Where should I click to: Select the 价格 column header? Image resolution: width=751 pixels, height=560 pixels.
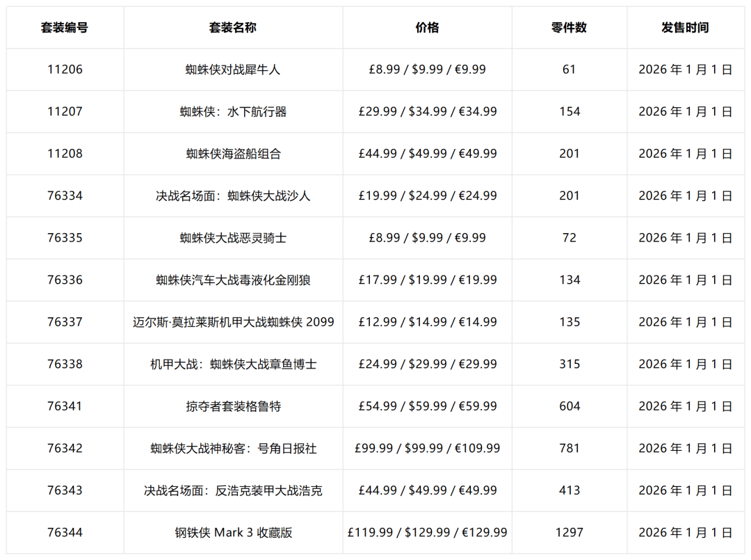pos(427,28)
